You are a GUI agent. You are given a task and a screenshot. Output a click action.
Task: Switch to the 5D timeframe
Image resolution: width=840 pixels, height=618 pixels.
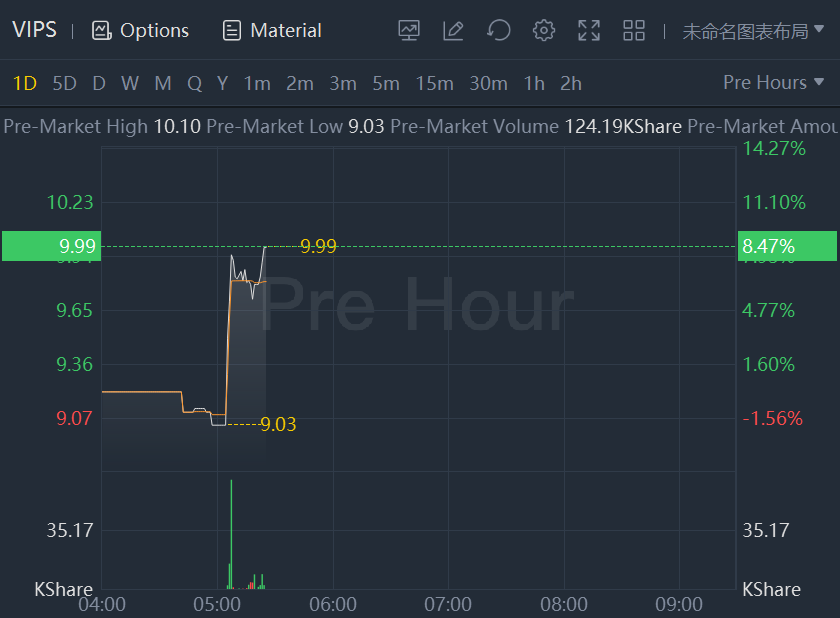64,83
